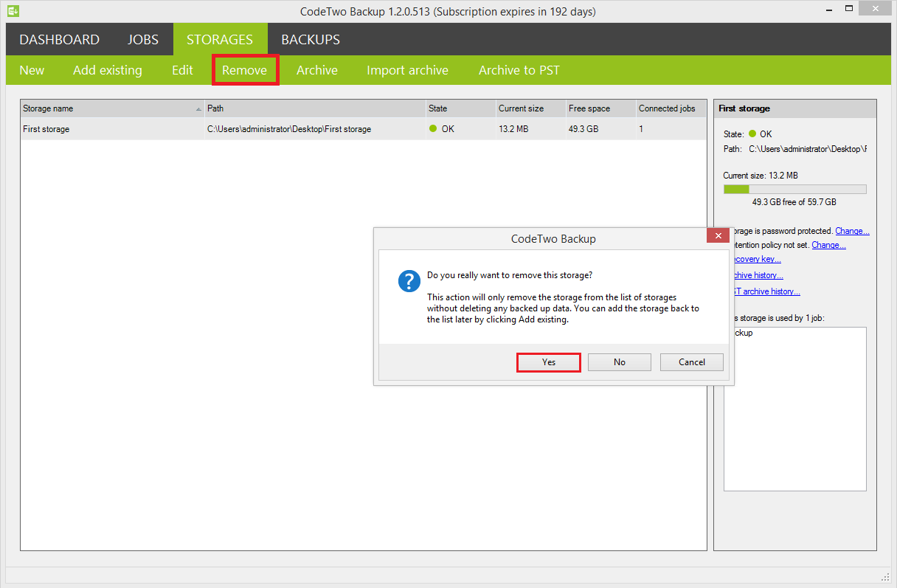
Task: Click Edit in the green toolbar
Action: click(x=182, y=70)
